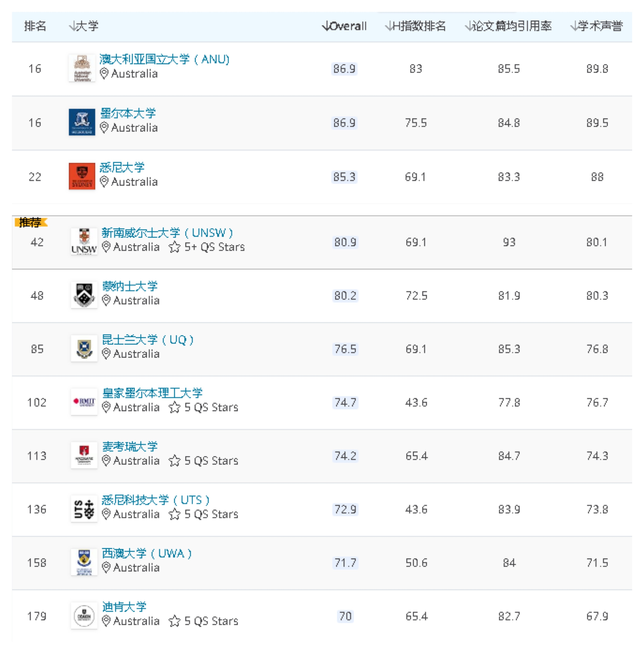Sort by Overall score column
Screen dimensions: 644x654
pyautogui.click(x=344, y=26)
